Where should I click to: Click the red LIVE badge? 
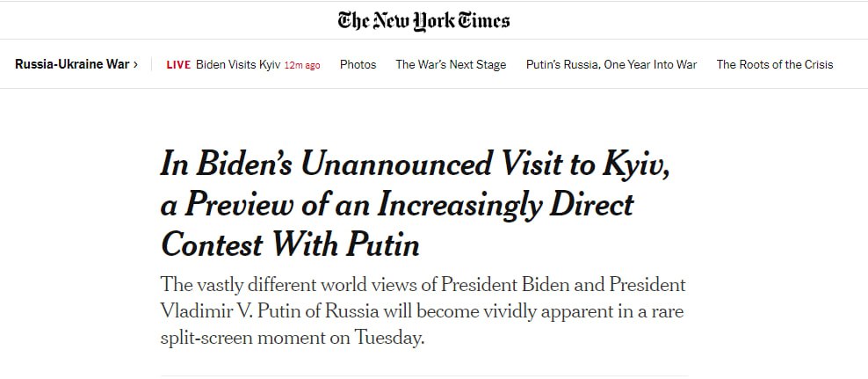point(178,64)
